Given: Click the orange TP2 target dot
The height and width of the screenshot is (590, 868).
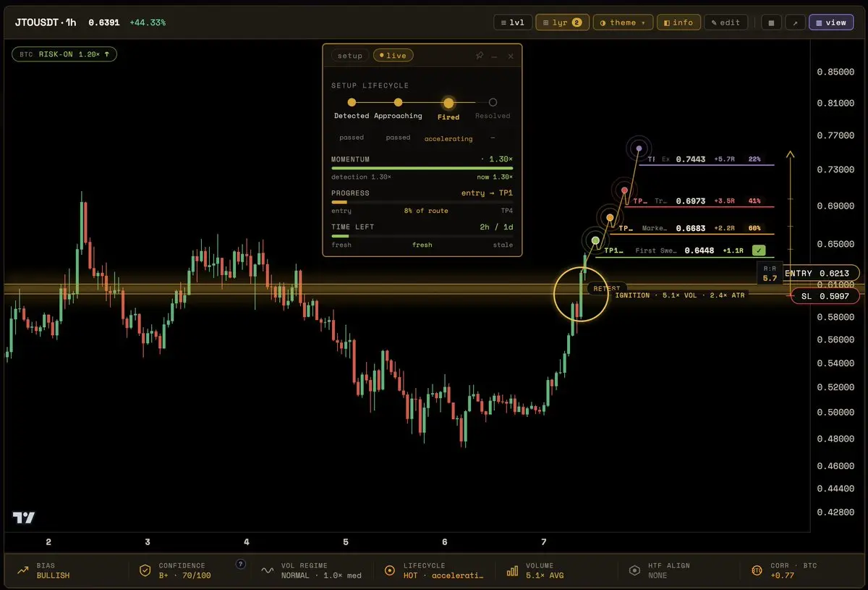Looking at the screenshot, I should pyautogui.click(x=610, y=217).
